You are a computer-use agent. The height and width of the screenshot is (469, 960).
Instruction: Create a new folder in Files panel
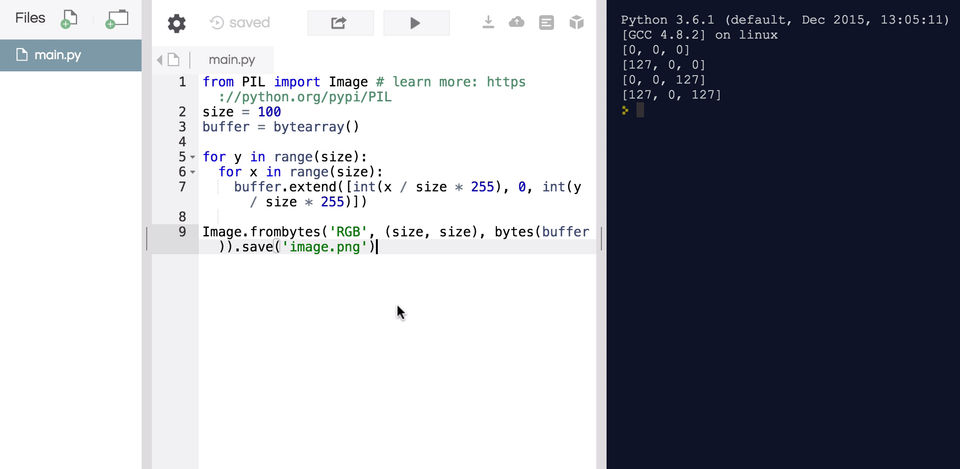click(x=116, y=19)
